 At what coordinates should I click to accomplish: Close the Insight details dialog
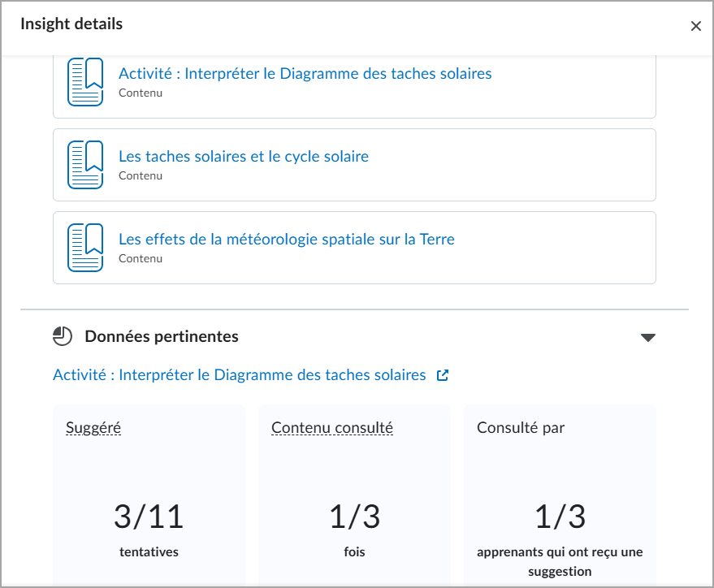695,26
